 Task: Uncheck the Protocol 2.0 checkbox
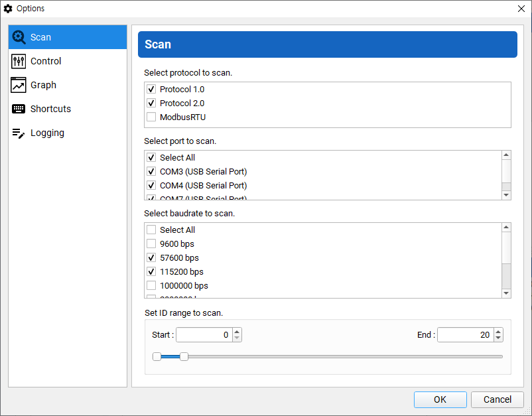(x=151, y=103)
